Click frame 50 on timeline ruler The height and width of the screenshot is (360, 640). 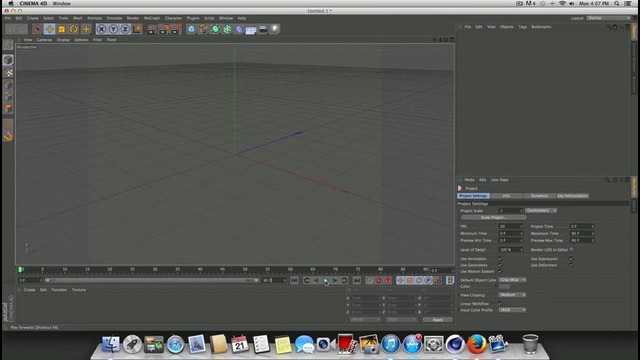pos(245,270)
